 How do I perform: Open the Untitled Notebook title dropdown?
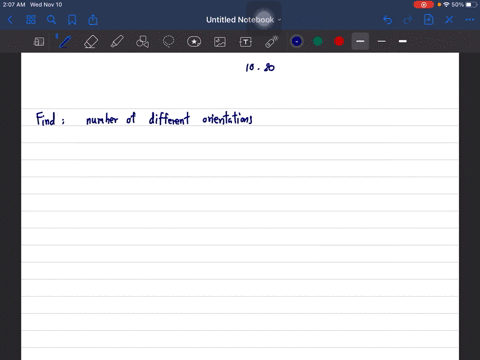(243, 20)
